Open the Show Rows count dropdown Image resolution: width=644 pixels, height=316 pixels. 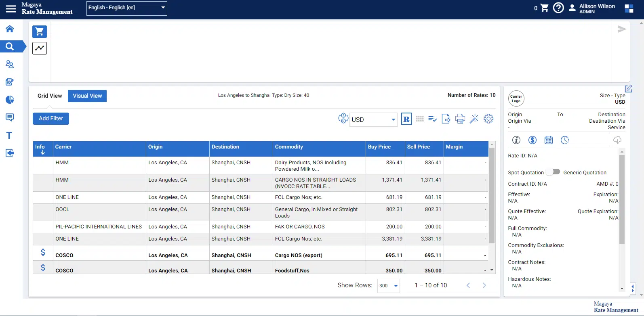tap(388, 286)
